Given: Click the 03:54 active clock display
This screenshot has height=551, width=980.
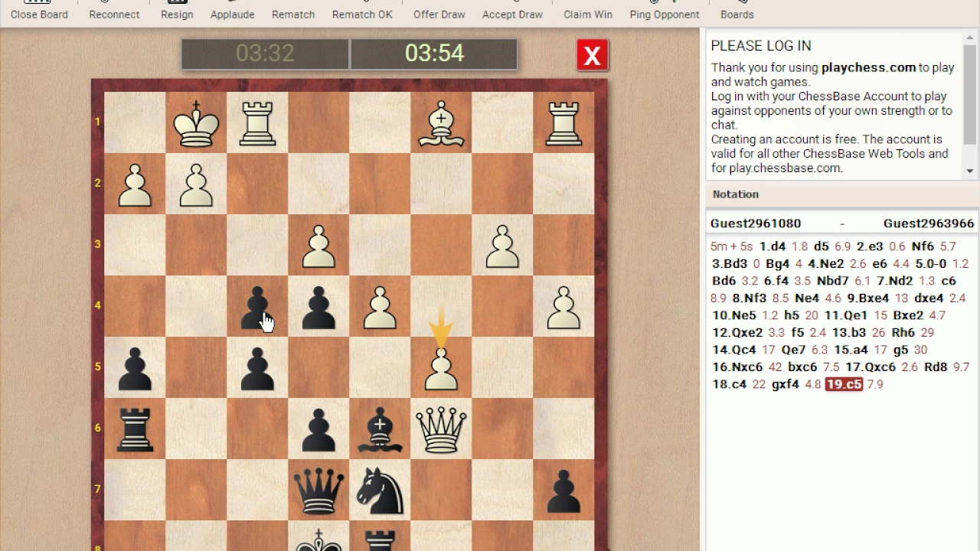Looking at the screenshot, I should 434,54.
